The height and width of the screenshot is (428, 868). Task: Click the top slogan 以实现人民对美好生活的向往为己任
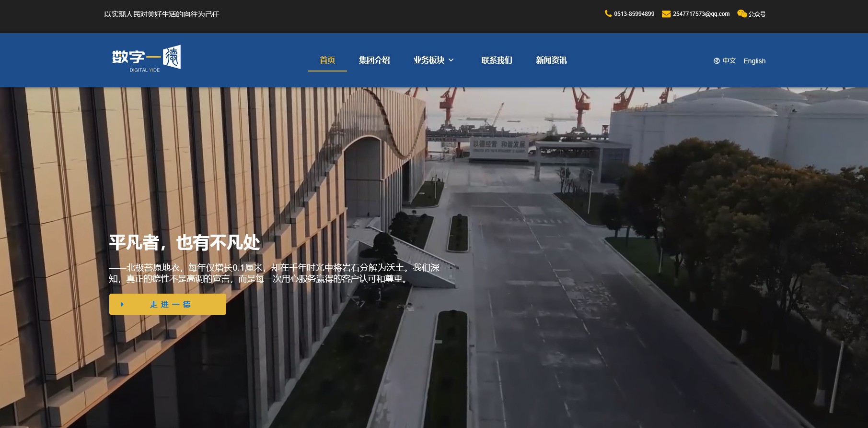[x=162, y=14]
